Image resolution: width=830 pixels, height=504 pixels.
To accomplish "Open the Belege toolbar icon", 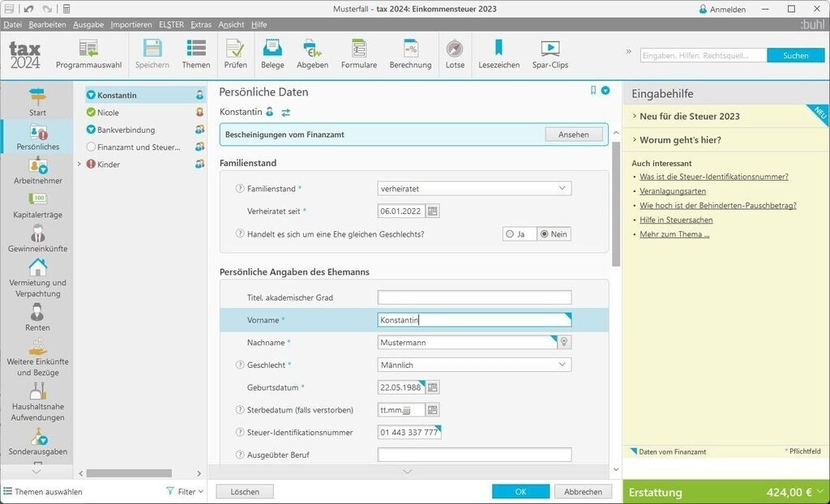I will pos(272,49).
